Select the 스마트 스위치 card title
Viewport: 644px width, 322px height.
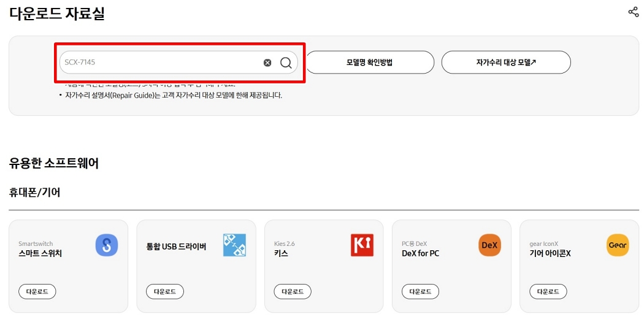point(40,253)
